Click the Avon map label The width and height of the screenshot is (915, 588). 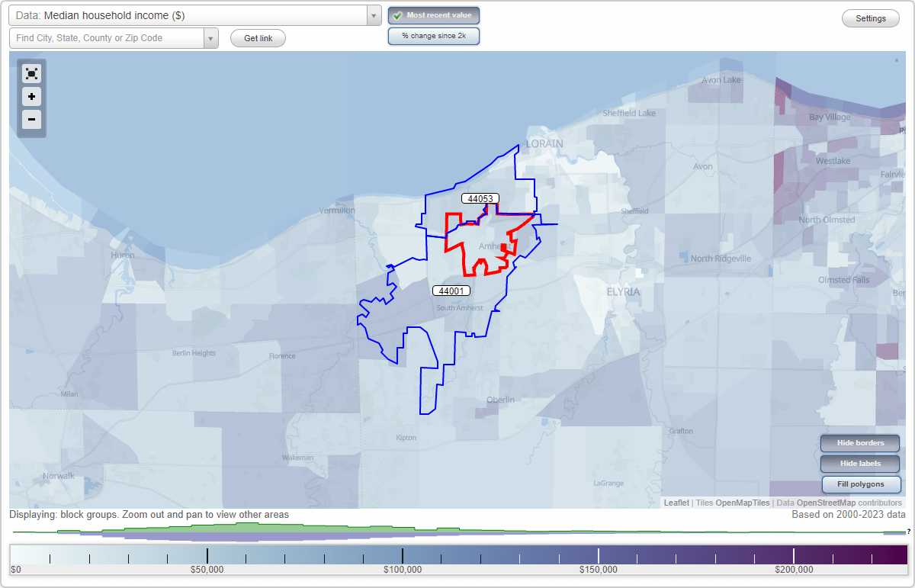pyautogui.click(x=703, y=166)
